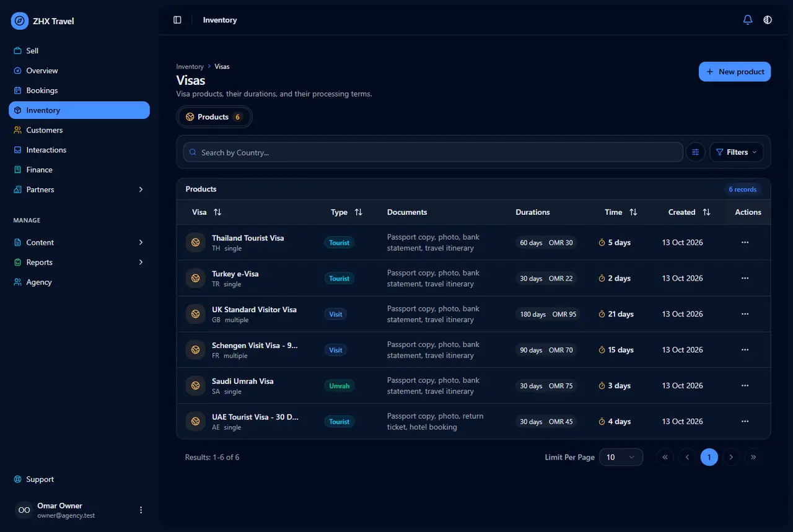Expand the Content menu
This screenshot has height=532, width=793.
coord(79,243)
